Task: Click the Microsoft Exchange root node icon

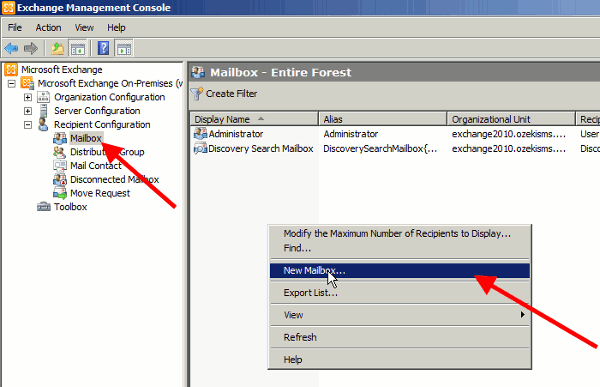Action: click(x=11, y=70)
